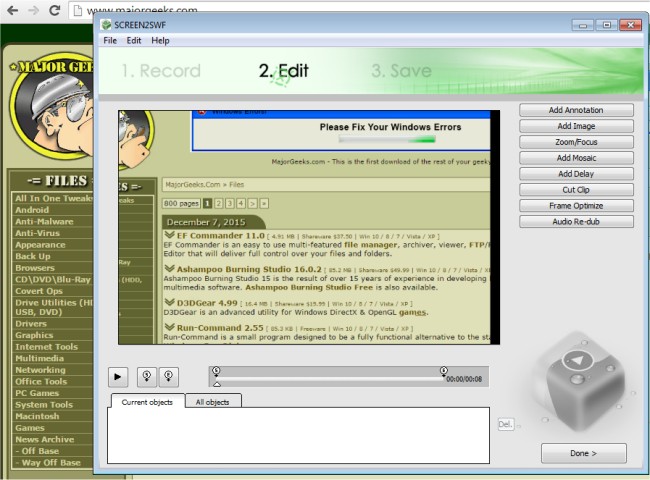Click the top arrow button on the cube
Screen dimensions: 650x480
click(x=577, y=360)
